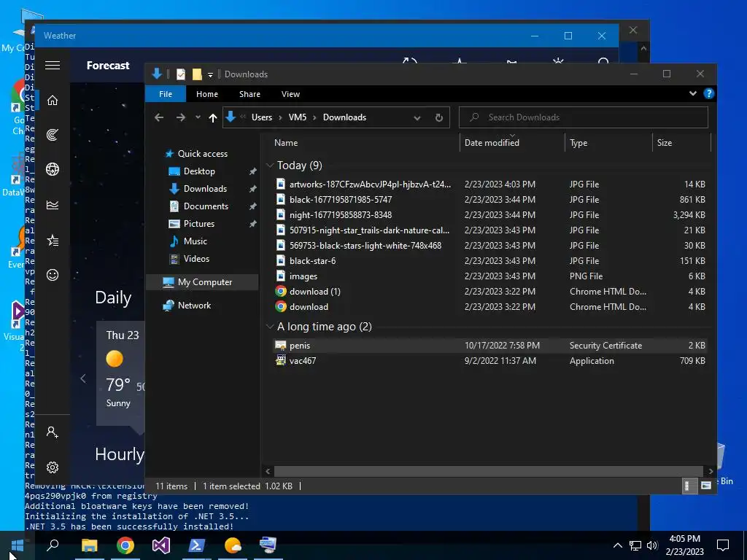This screenshot has height=560, width=747.
Task: Sort by the Date modified column
Action: pyautogui.click(x=492, y=142)
